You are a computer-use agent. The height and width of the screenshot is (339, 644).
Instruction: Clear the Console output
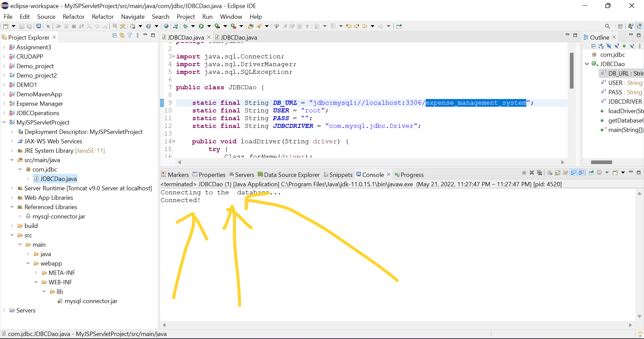point(550,173)
